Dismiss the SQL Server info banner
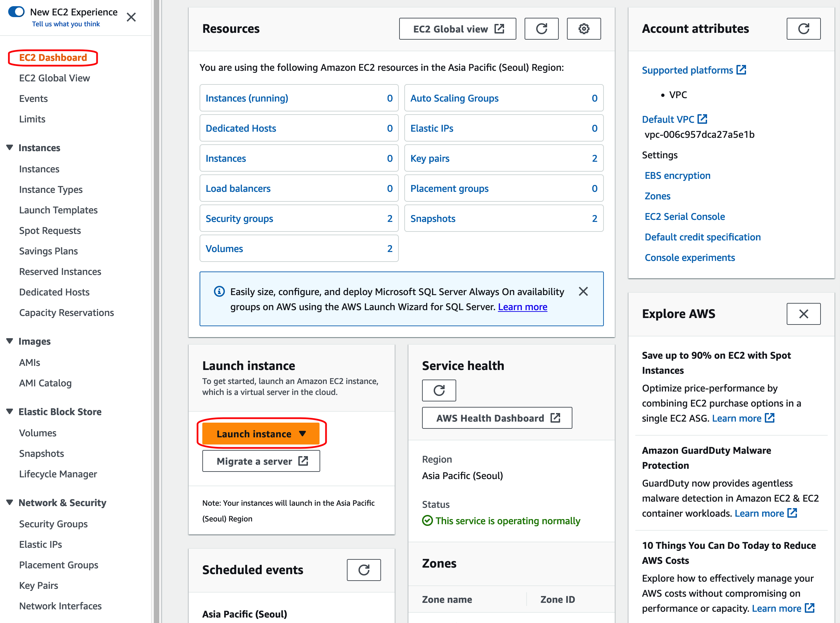The image size is (840, 623). [583, 292]
